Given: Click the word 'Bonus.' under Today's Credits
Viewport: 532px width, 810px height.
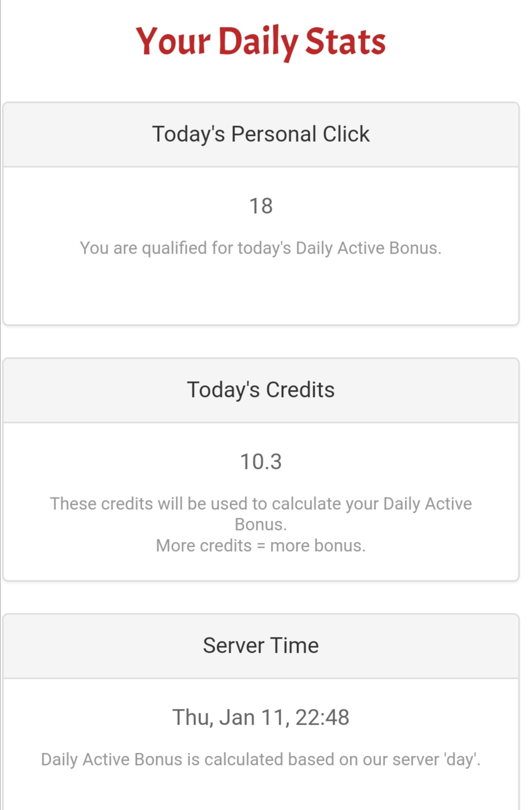Looking at the screenshot, I should (261, 524).
